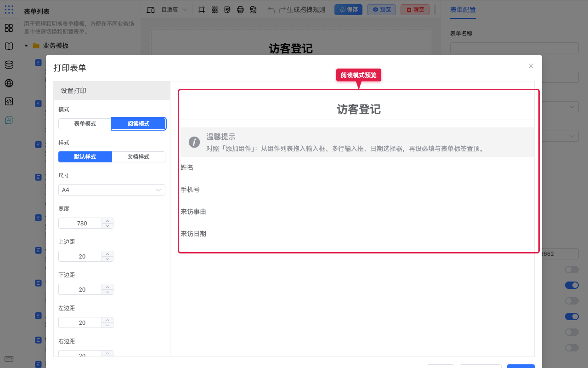588x368 pixels.
Task: Decrease the 上边距 value
Action: pos(107,259)
